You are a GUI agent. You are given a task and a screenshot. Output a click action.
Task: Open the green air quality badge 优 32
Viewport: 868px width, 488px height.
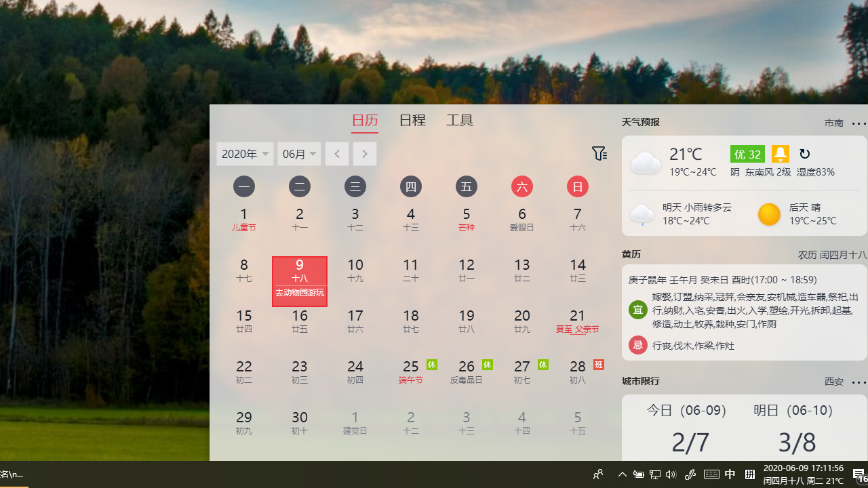pos(747,154)
